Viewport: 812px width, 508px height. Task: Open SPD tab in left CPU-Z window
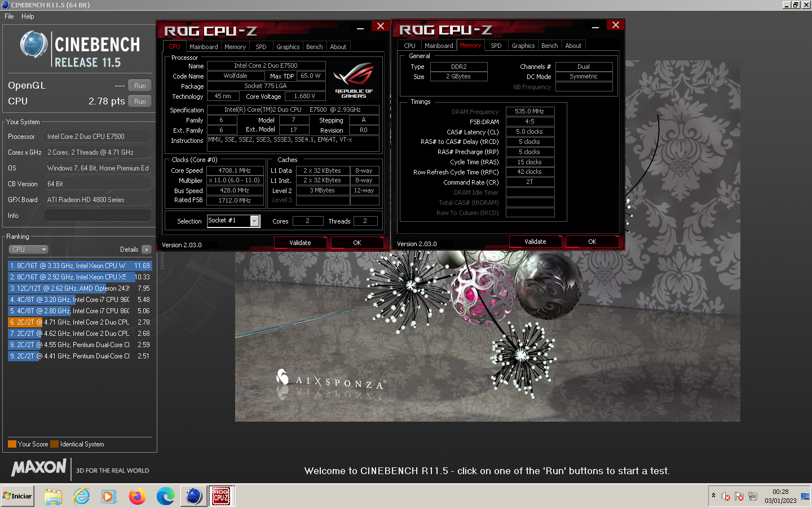261,47
